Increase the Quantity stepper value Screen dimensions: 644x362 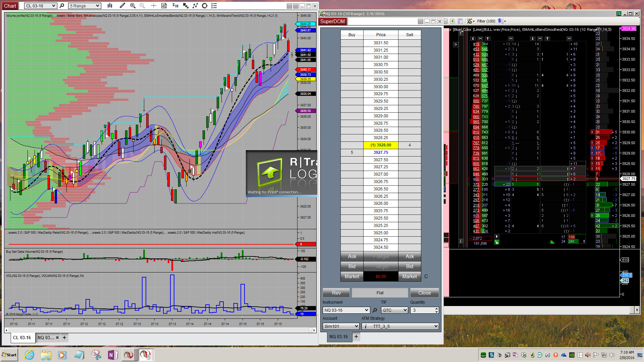point(436,309)
